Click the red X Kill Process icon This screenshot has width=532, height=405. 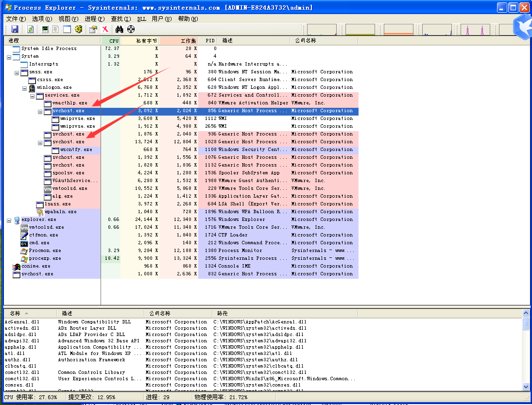105,29
